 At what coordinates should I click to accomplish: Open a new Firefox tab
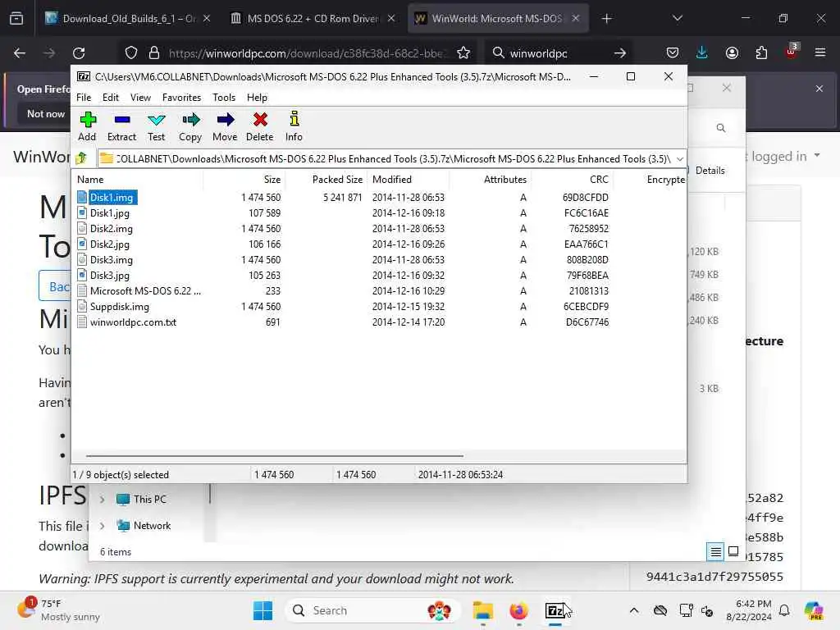pos(606,19)
